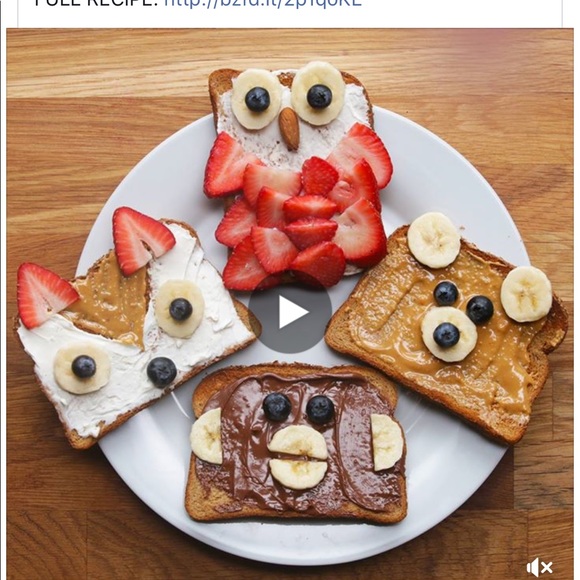
Task: Click the owl's right banana eye
Action: click(x=318, y=93)
